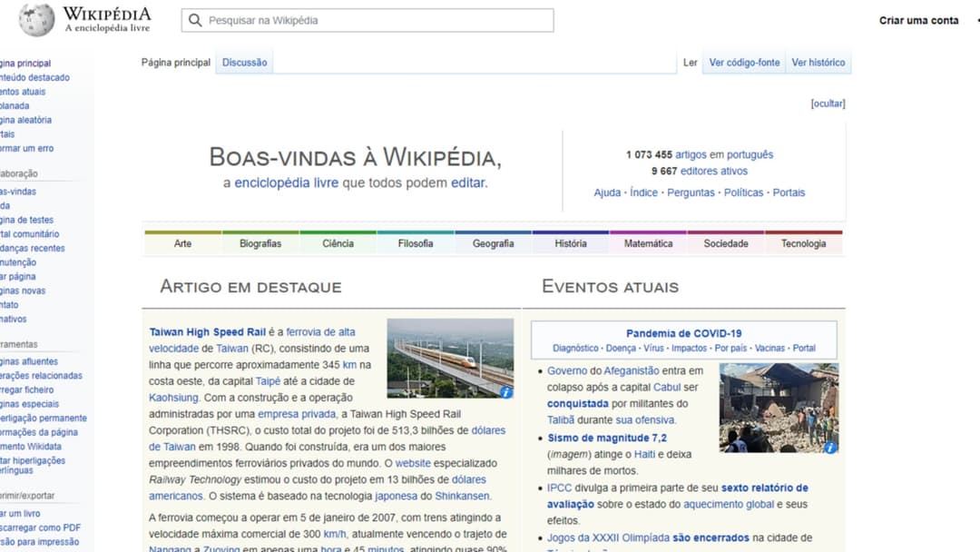Open the Sociedade portal tab

pos(726,243)
